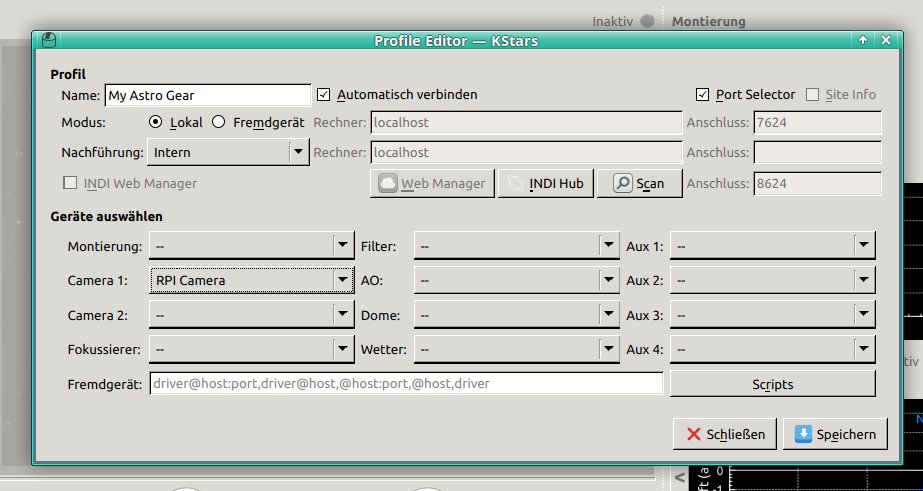The height and width of the screenshot is (491, 923).
Task: Open the Aux 4 device dropdown
Action: click(773, 350)
